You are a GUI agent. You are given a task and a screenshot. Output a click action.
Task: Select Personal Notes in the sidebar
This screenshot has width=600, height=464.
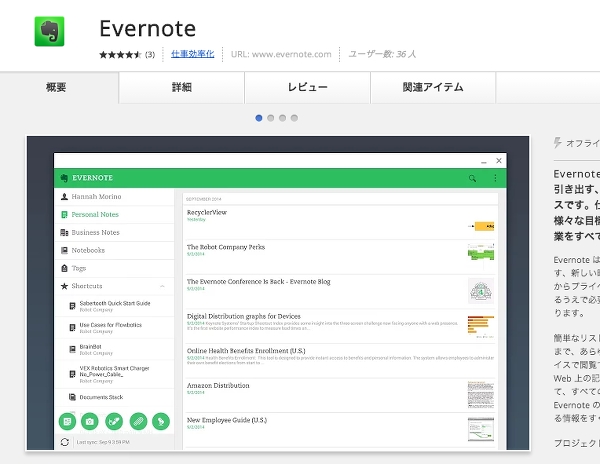[x=114, y=215]
